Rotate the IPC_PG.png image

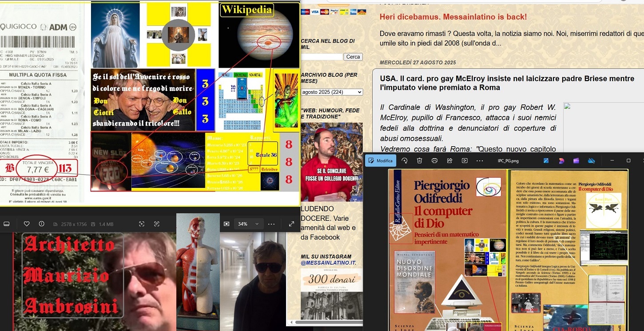404,160
